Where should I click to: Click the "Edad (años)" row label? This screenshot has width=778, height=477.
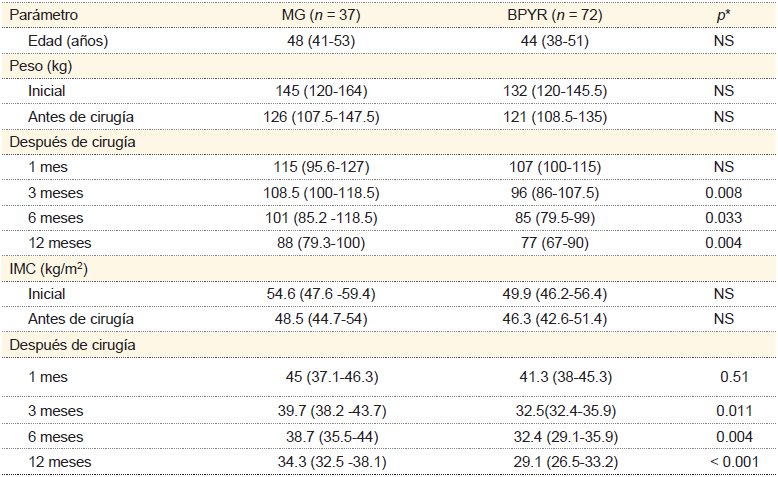click(68, 41)
